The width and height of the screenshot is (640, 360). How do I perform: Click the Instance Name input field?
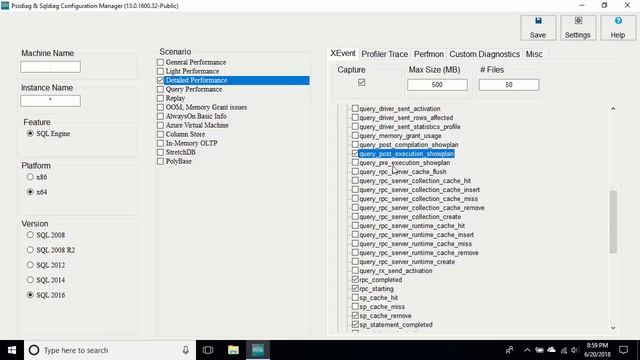pos(50,101)
